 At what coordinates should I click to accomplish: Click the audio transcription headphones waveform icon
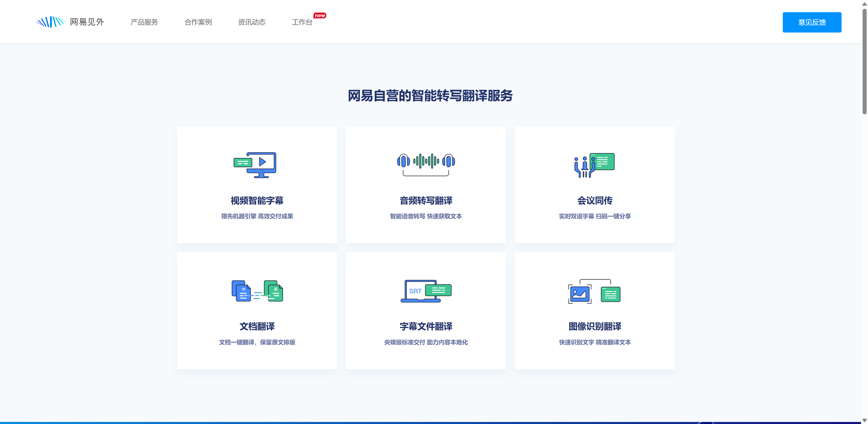pos(426,164)
